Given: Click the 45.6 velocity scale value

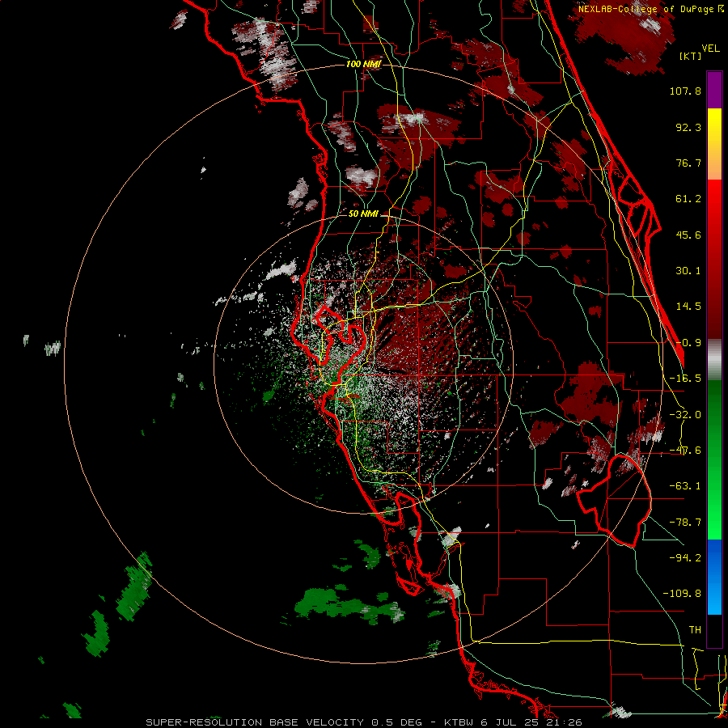Looking at the screenshot, I should point(688,235).
